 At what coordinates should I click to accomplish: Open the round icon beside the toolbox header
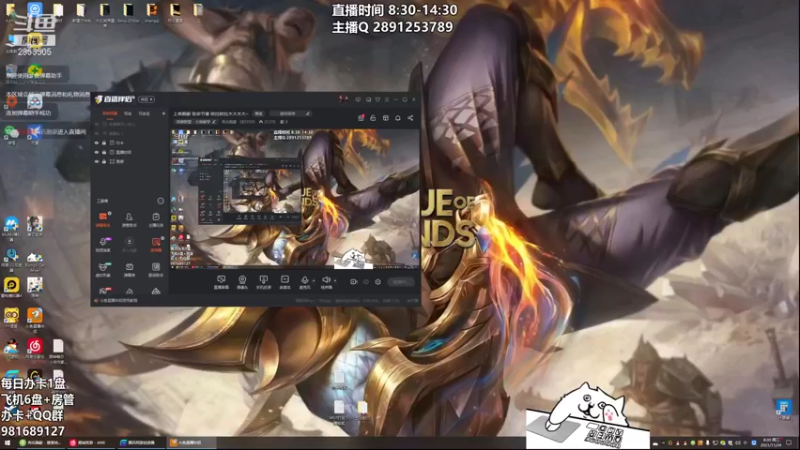(161, 201)
